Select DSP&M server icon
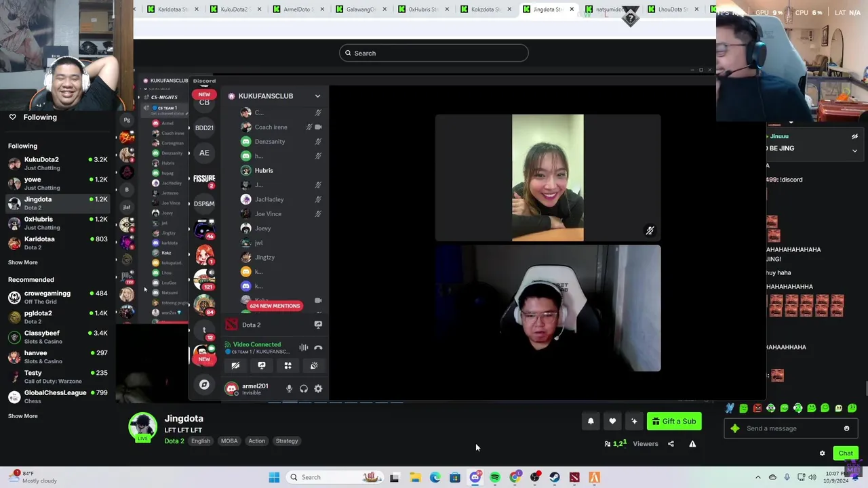The image size is (868, 488). pyautogui.click(x=204, y=203)
